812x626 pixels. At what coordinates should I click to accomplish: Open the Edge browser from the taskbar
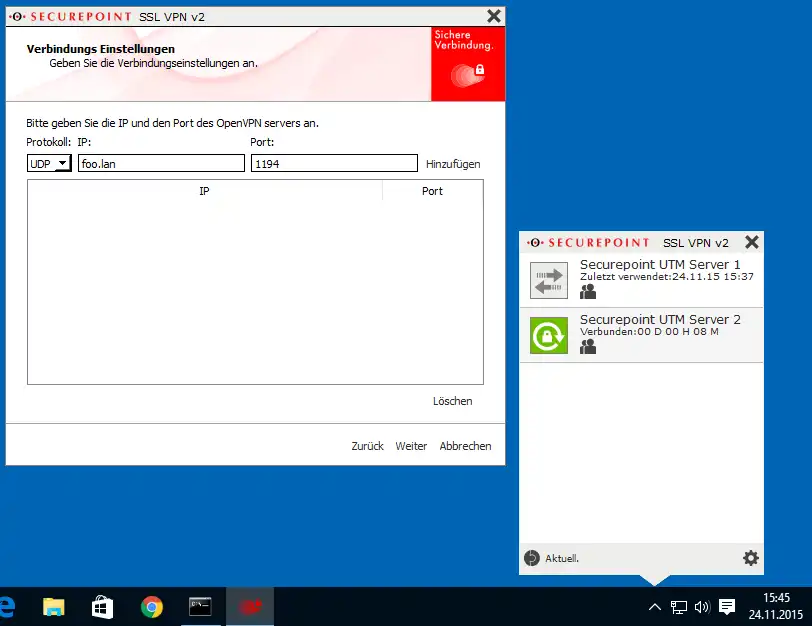(7, 606)
